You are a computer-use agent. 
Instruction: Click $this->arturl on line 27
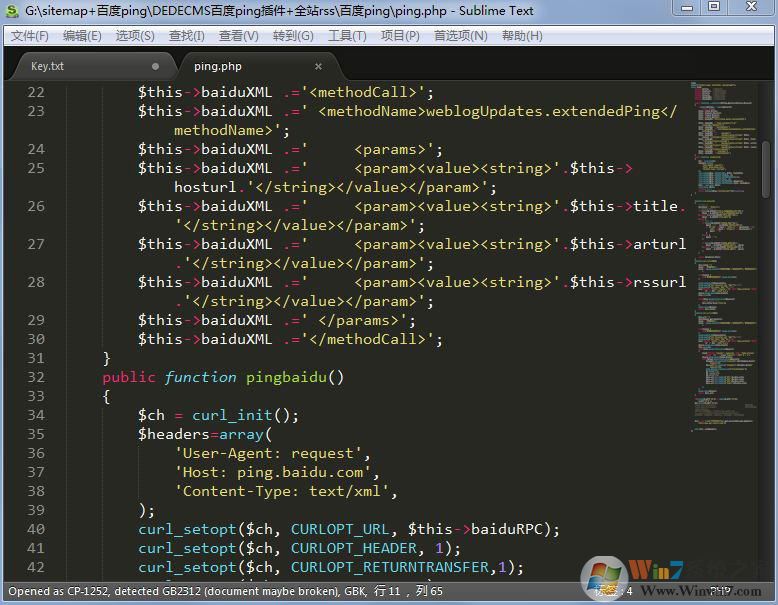point(628,244)
